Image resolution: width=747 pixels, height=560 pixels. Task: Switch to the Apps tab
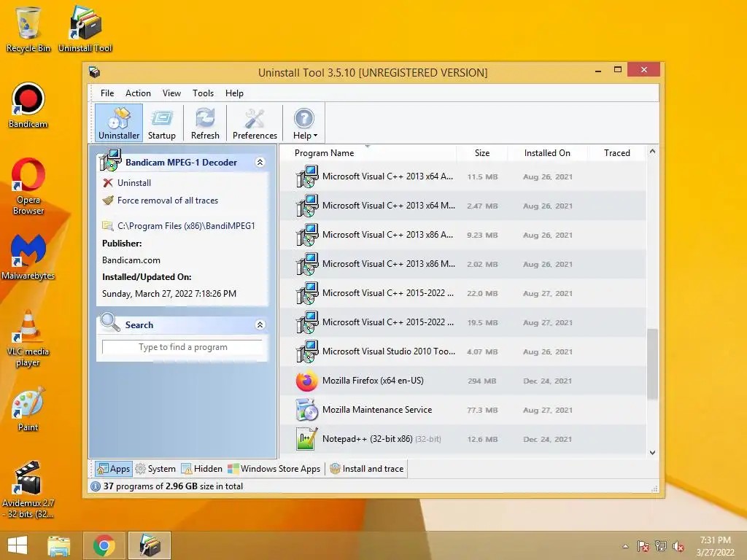point(113,469)
